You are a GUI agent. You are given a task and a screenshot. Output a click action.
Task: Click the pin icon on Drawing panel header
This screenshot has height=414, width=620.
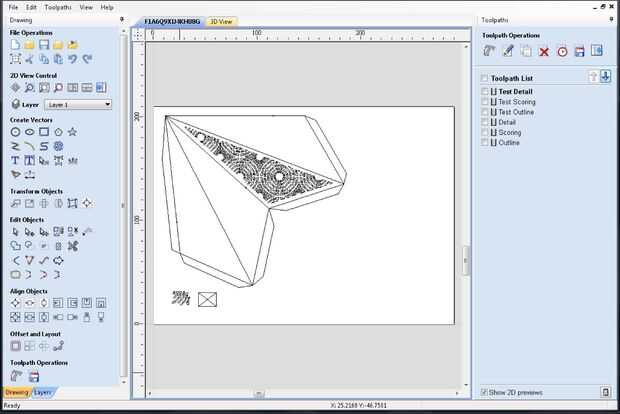tap(122, 19)
